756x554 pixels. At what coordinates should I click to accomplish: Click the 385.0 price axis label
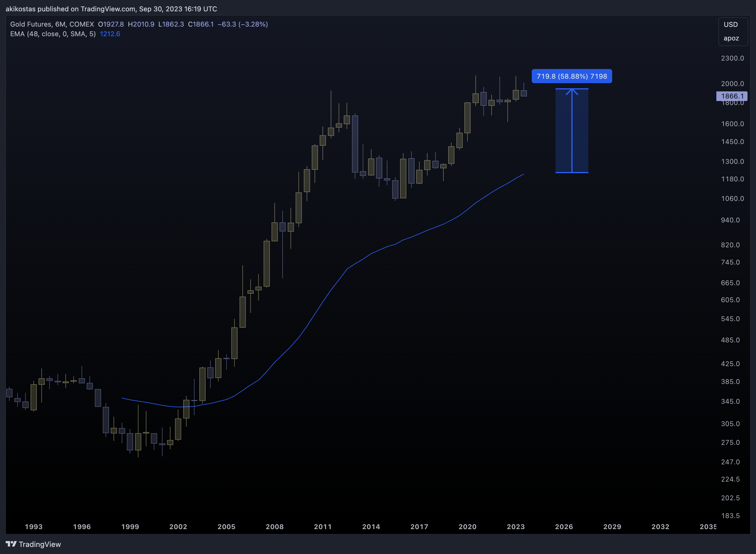coord(731,382)
